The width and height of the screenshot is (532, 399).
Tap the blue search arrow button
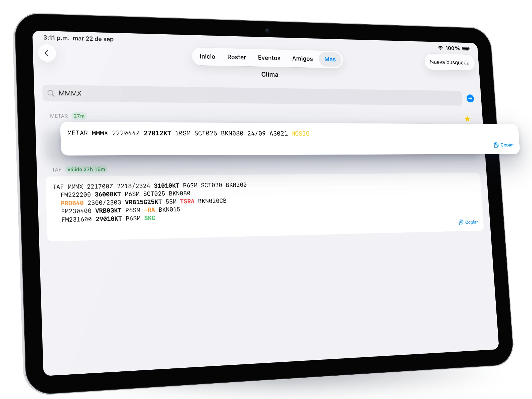click(470, 99)
